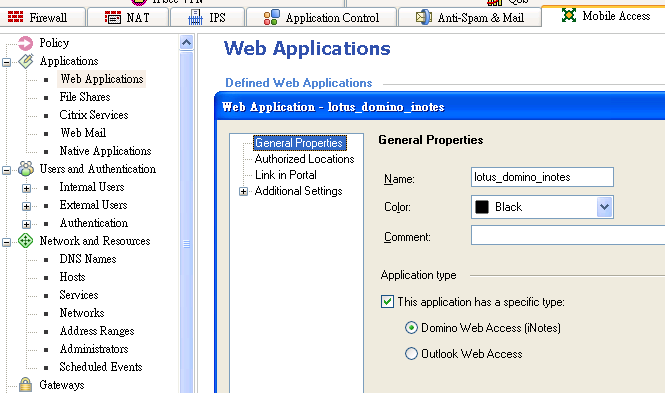
Task: Select the Outlook Web Access radio button
Action: click(411, 354)
